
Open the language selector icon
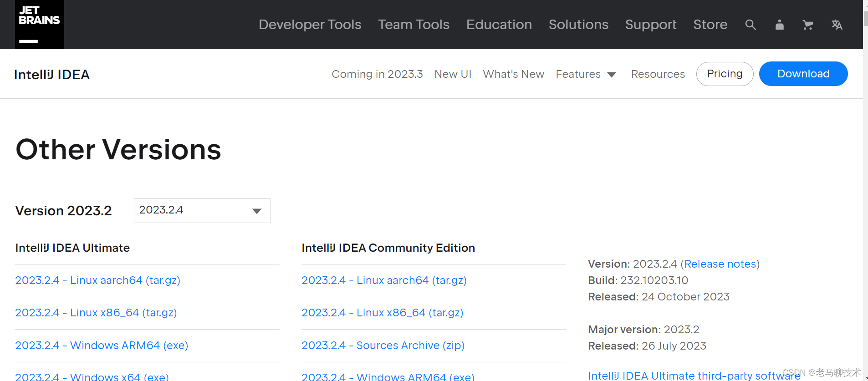point(837,25)
